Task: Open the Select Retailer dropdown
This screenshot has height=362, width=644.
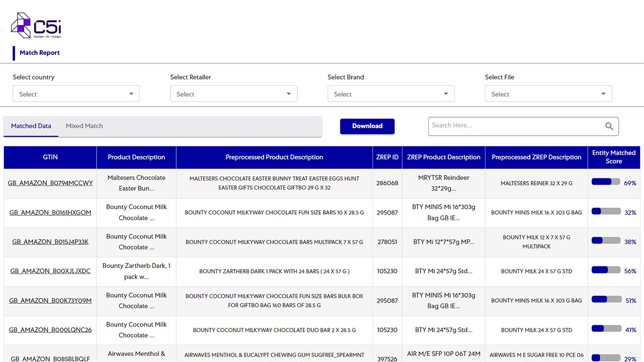Action: 233,94
